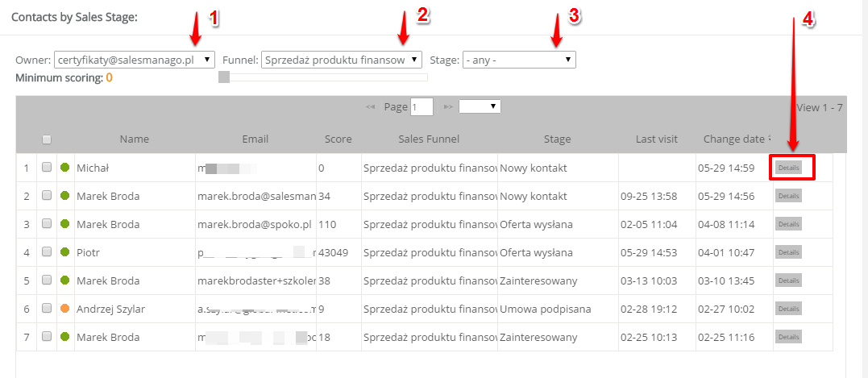Click the score value 43049
This screenshot has width=868, height=378.
click(333, 253)
